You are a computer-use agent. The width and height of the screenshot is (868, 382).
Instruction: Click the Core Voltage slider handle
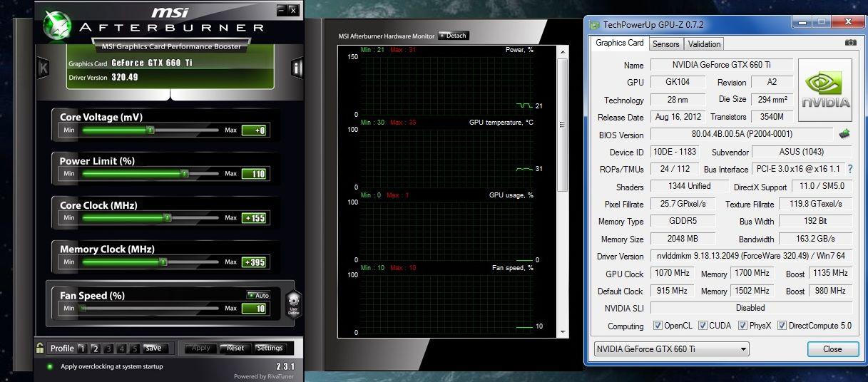[x=150, y=130]
